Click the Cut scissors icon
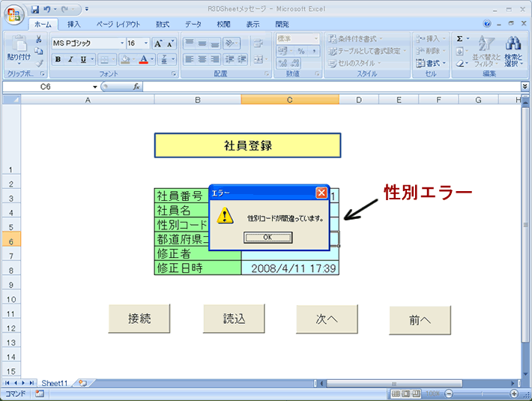The height and width of the screenshot is (401, 532). point(39,39)
